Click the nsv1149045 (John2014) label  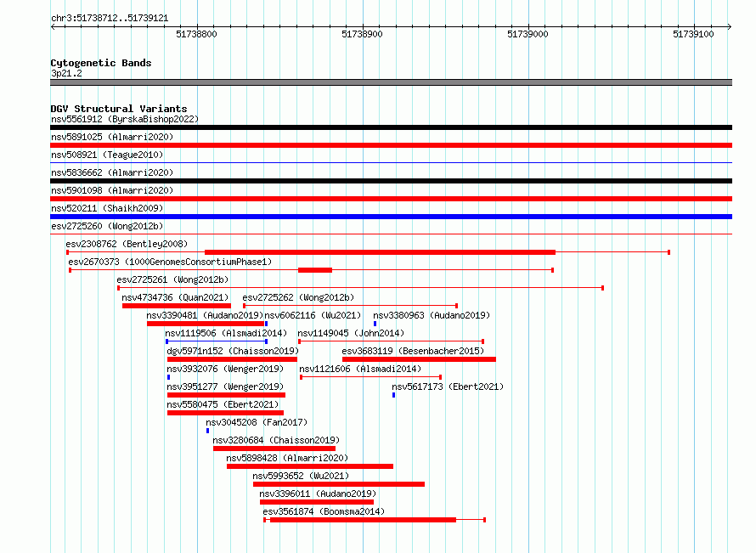click(351, 333)
